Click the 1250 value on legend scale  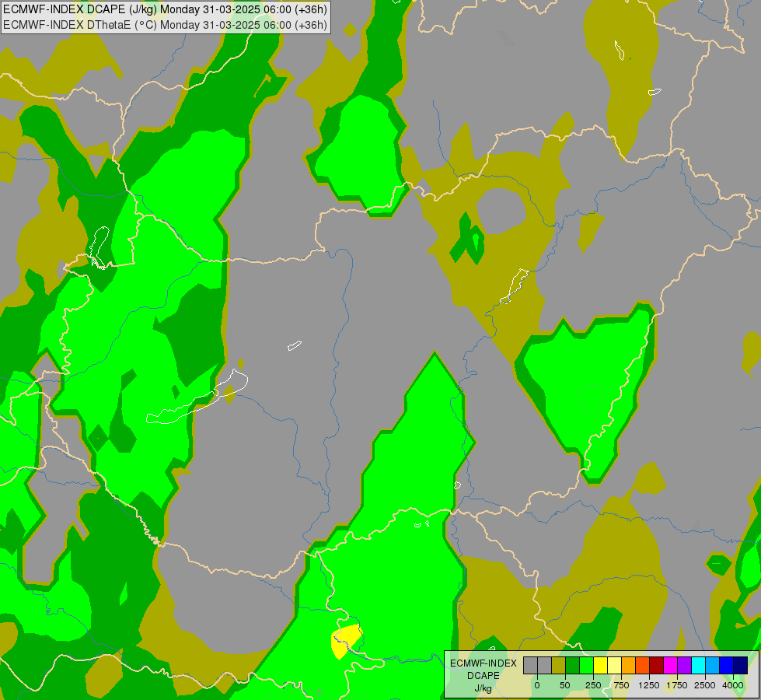[649, 685]
